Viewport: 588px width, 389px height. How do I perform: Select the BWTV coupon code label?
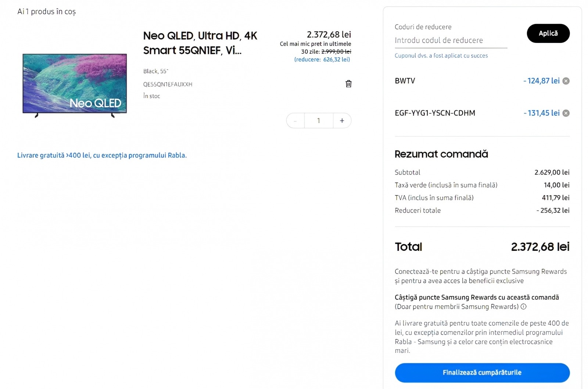[x=405, y=81]
